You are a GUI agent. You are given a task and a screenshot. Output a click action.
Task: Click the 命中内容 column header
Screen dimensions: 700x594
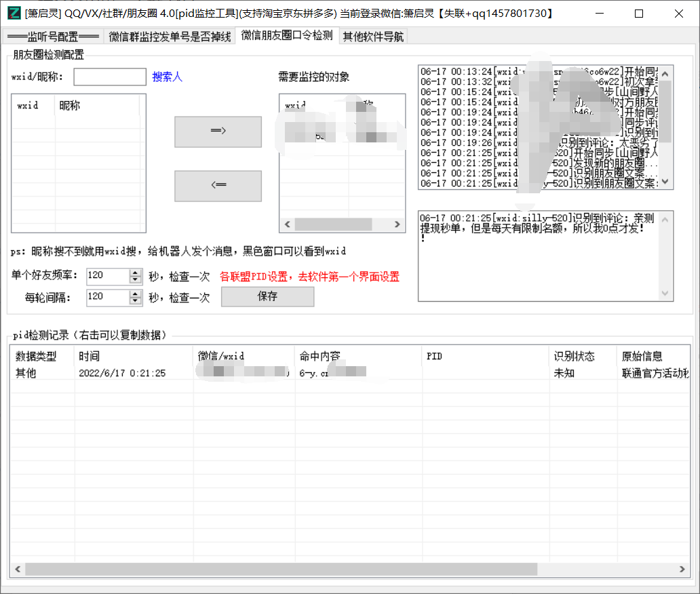[359, 356]
